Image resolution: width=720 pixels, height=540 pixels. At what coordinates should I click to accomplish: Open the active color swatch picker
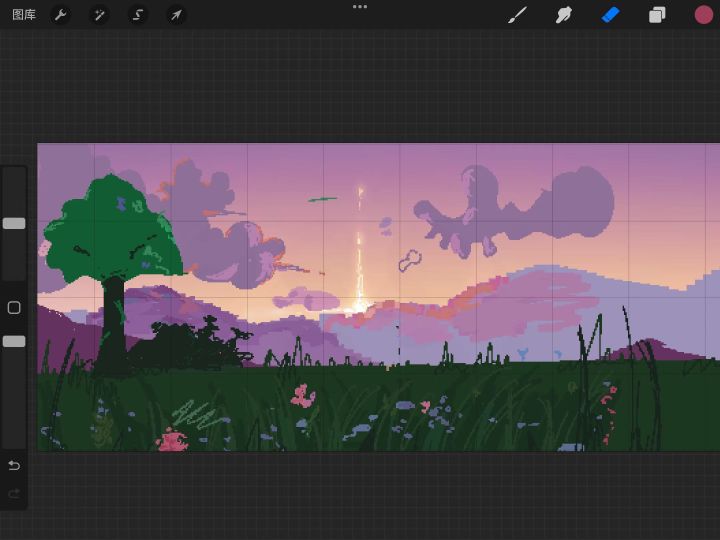(x=704, y=15)
